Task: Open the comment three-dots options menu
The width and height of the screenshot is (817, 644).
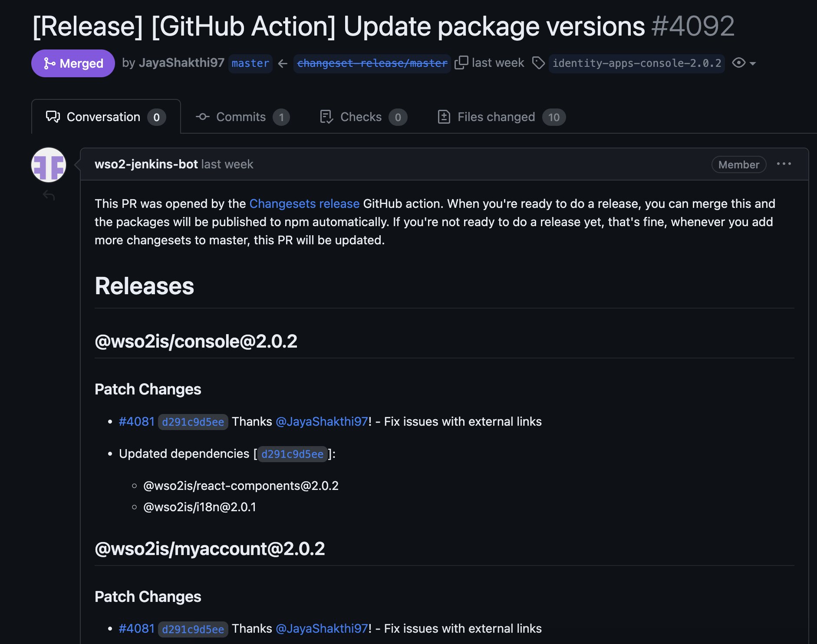Action: [x=784, y=164]
